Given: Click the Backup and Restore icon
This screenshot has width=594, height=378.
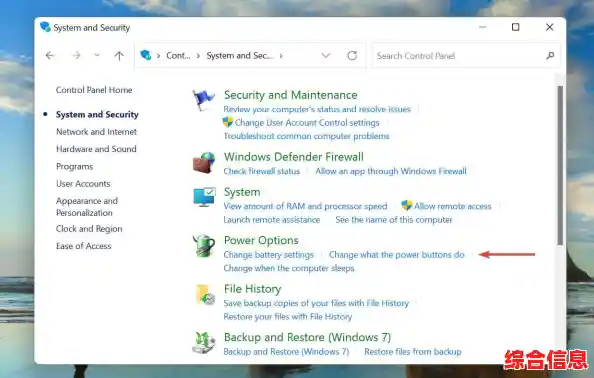Looking at the screenshot, I should pyautogui.click(x=204, y=343).
